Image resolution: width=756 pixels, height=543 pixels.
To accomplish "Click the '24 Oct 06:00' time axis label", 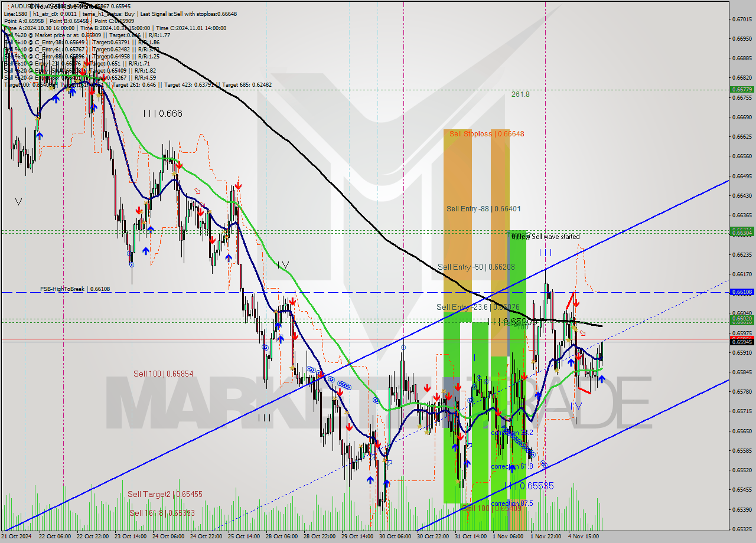I will pyautogui.click(x=167, y=537).
